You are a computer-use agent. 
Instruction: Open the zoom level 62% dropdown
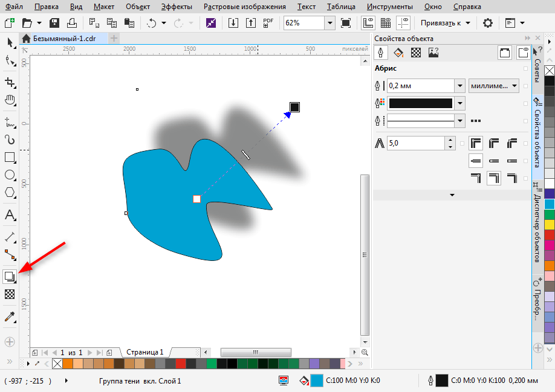coord(329,23)
